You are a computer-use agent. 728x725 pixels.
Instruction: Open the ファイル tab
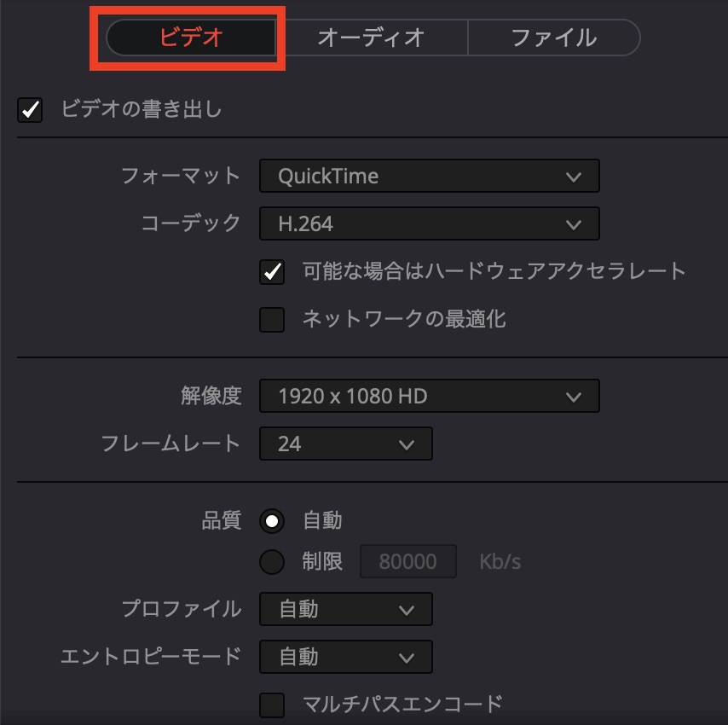[x=553, y=38]
